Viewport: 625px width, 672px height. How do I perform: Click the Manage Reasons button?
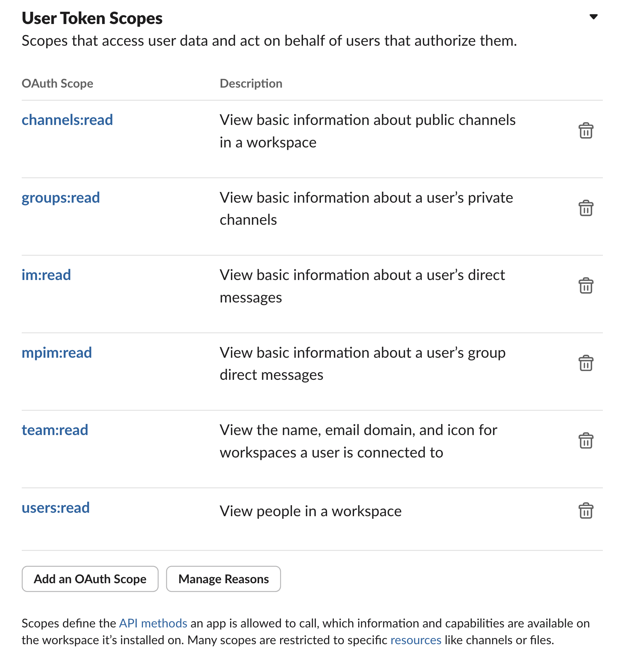tap(224, 579)
